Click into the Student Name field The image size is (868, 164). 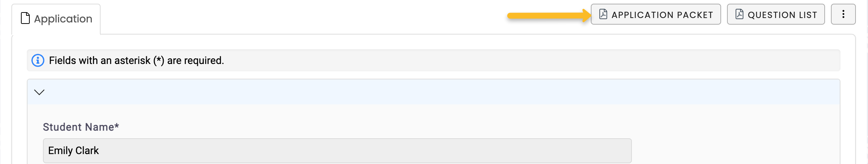pyautogui.click(x=337, y=151)
